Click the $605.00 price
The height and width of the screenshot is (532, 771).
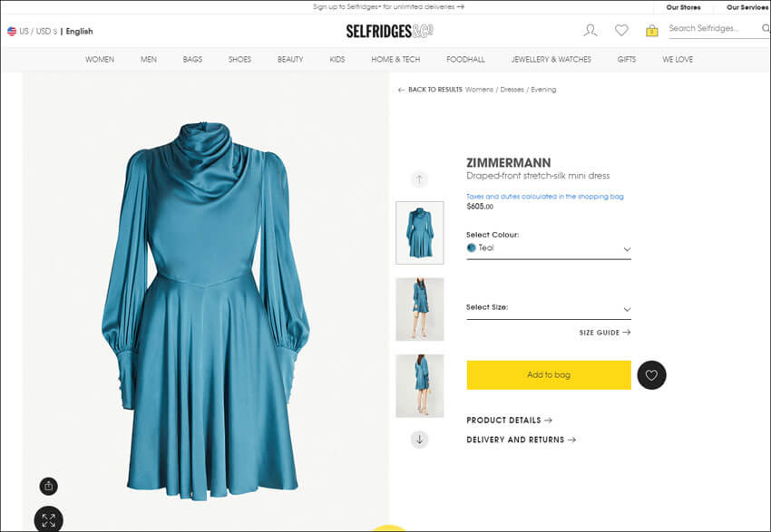coord(480,207)
